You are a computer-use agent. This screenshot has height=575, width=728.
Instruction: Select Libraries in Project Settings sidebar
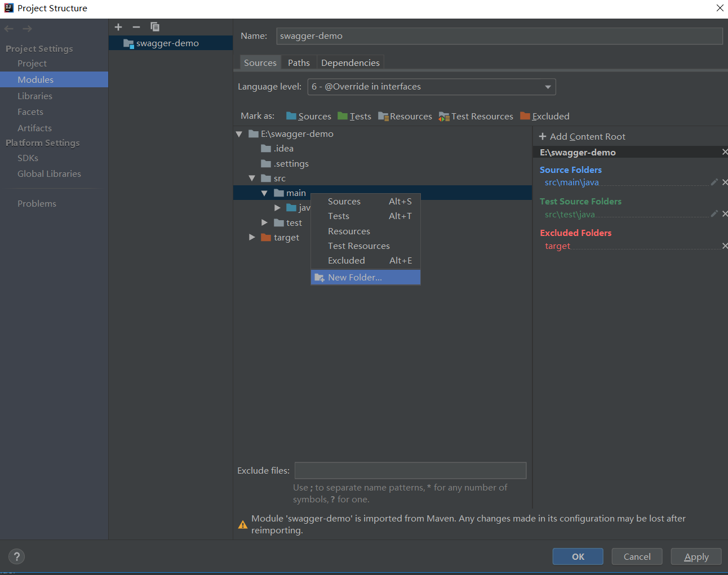(35, 96)
